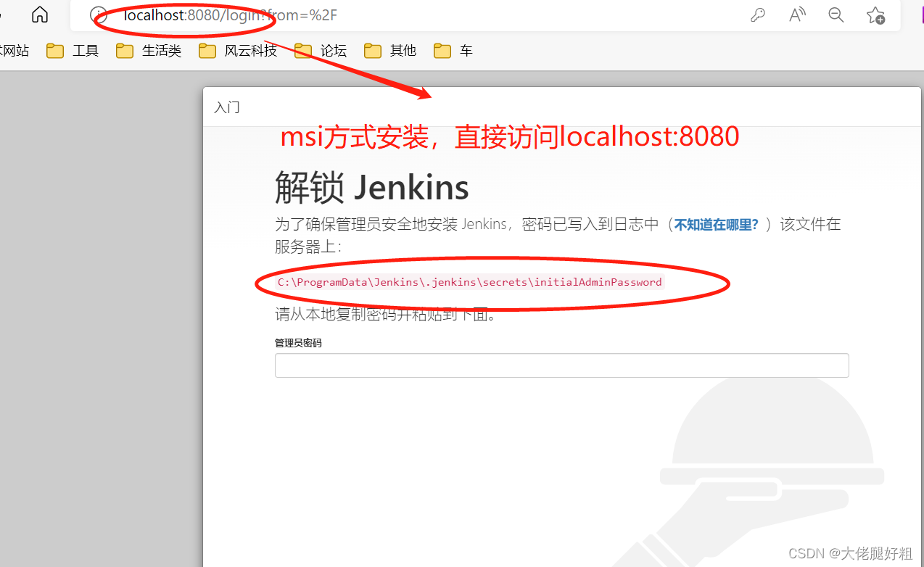Open the saved passwords key icon
This screenshot has height=567, width=924.
point(758,15)
